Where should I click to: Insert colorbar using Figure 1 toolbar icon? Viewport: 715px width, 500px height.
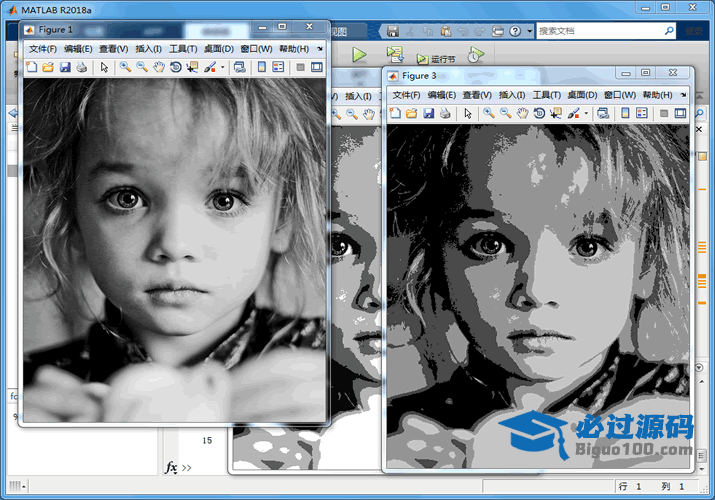click(x=262, y=67)
